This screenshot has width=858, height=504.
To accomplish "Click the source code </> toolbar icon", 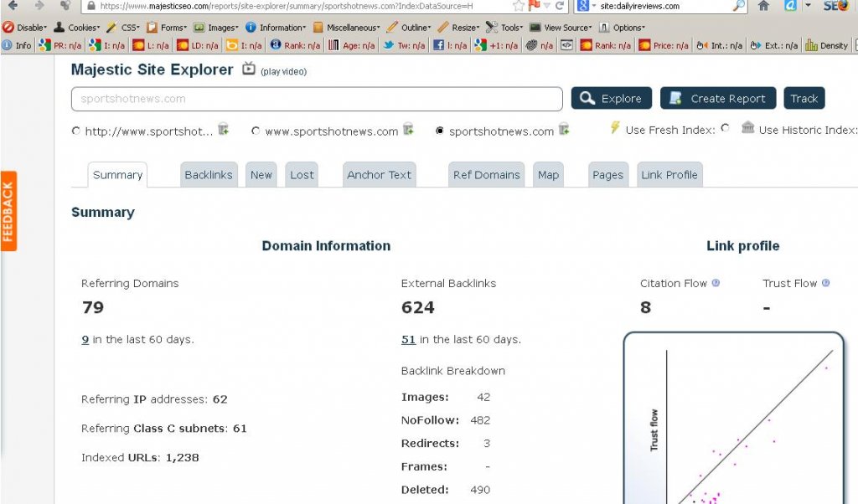I will point(567,45).
